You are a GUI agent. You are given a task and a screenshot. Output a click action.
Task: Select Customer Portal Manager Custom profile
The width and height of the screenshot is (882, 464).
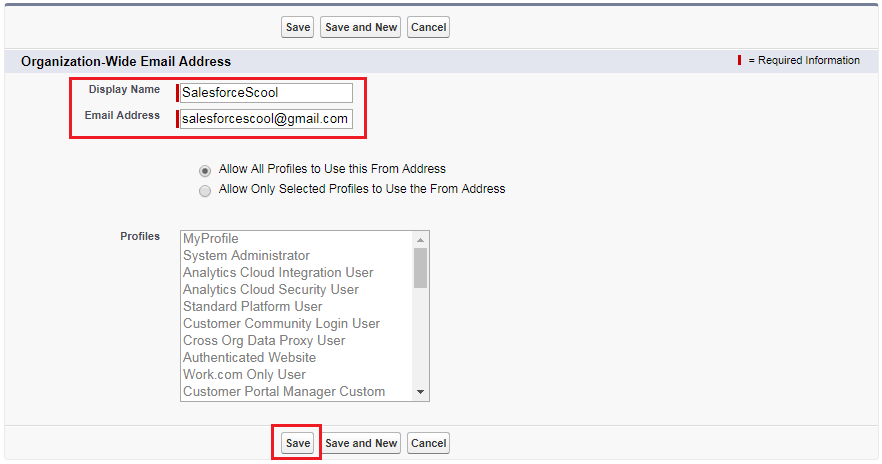pyautogui.click(x=297, y=391)
